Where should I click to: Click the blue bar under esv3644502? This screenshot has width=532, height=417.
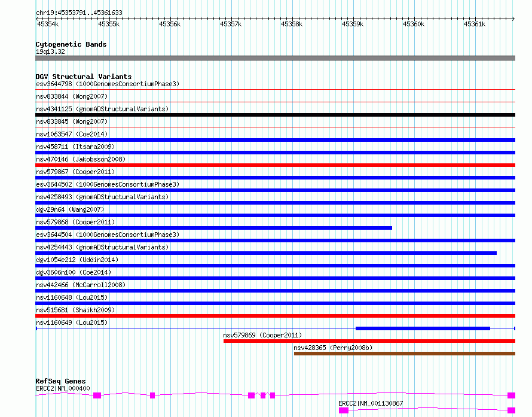[x=275, y=190]
